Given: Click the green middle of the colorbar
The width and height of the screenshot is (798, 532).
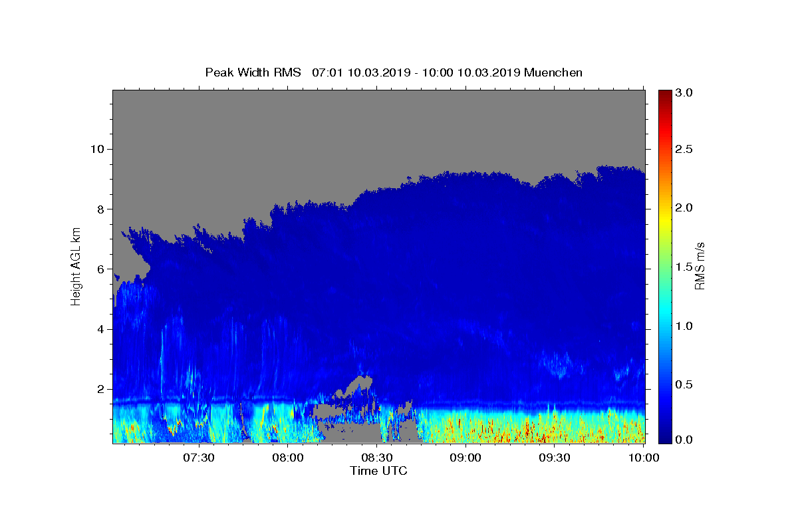Looking at the screenshot, I should pos(665,266).
